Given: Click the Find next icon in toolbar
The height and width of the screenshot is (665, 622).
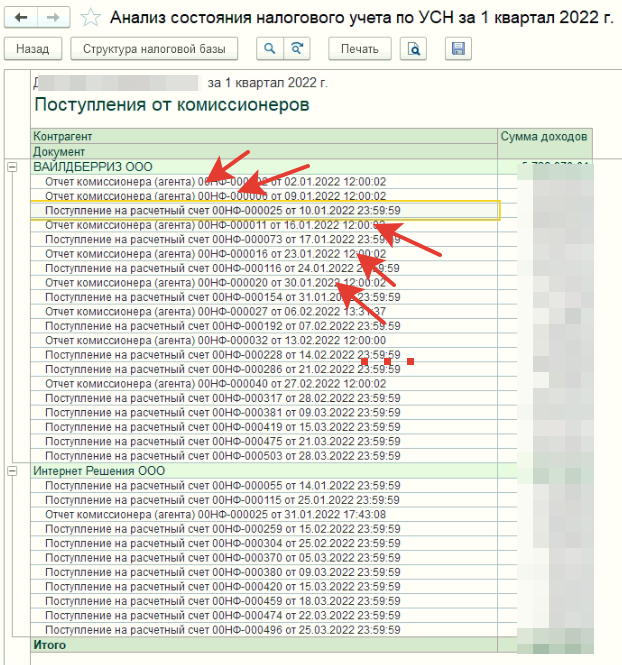Looking at the screenshot, I should (x=297, y=49).
